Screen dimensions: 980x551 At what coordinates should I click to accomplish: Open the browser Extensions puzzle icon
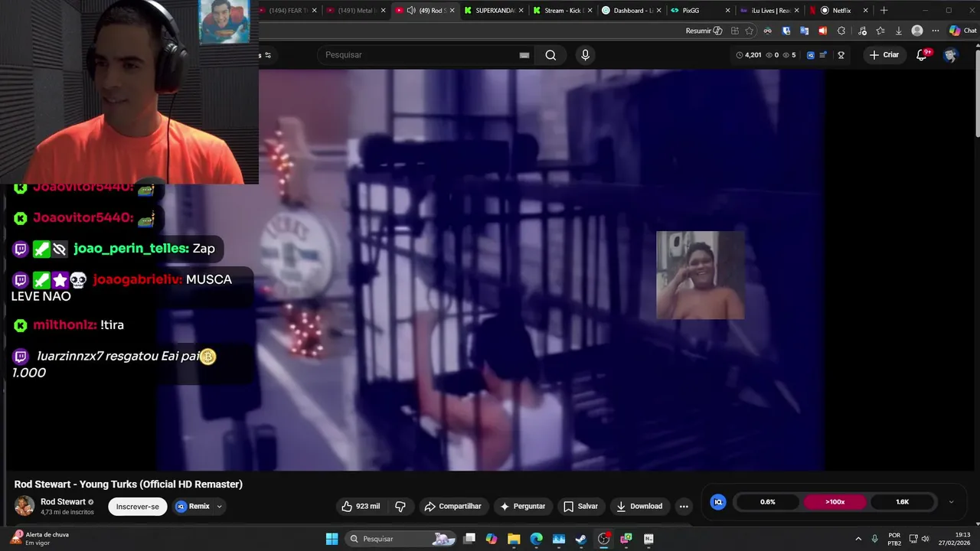[x=841, y=31]
